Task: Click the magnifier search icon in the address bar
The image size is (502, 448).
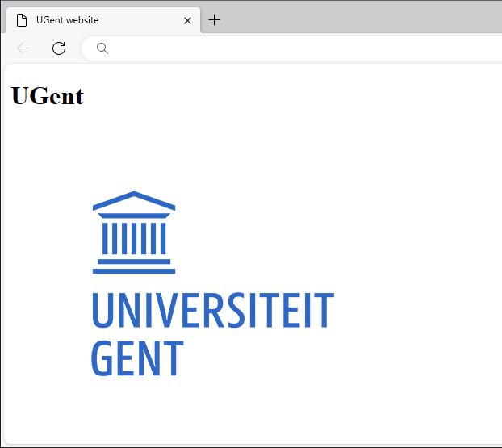Action: (102, 48)
